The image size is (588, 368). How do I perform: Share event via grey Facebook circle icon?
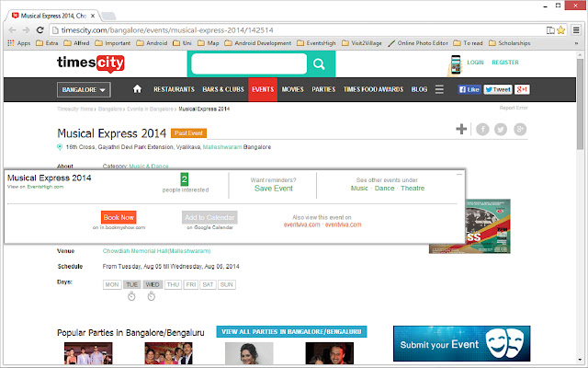(482, 129)
